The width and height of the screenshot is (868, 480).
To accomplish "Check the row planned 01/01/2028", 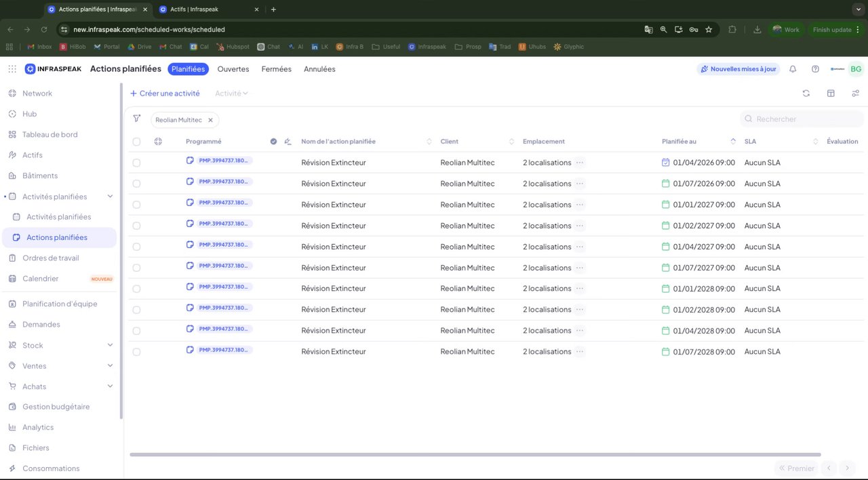I will point(136,289).
